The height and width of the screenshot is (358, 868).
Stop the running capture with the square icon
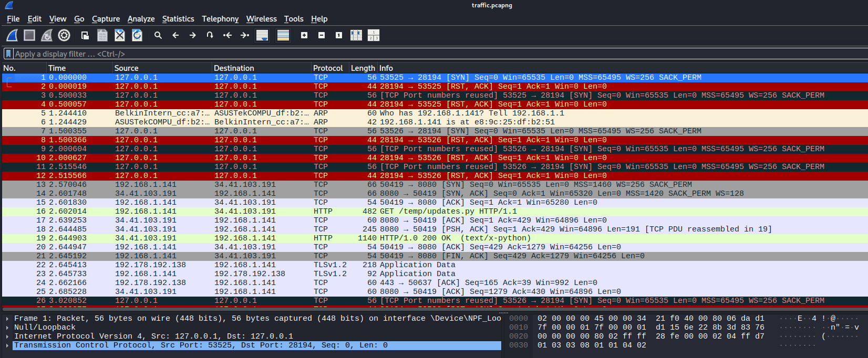click(x=29, y=35)
